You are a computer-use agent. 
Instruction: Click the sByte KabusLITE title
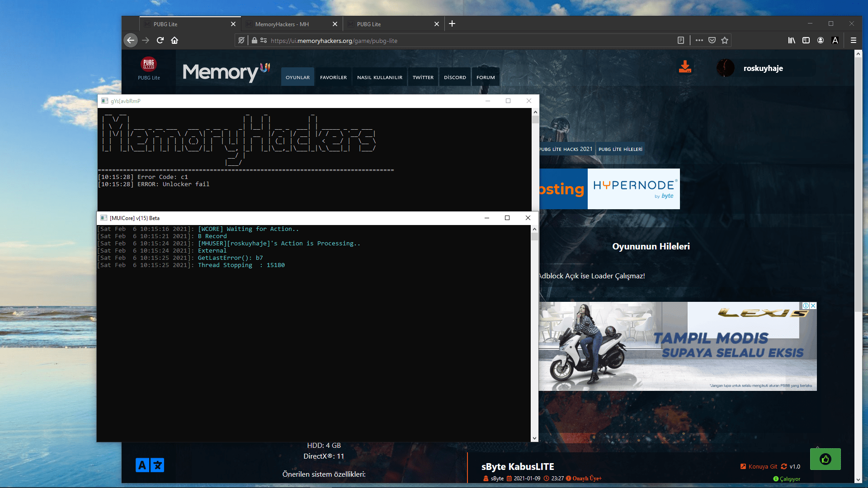pyautogui.click(x=518, y=467)
